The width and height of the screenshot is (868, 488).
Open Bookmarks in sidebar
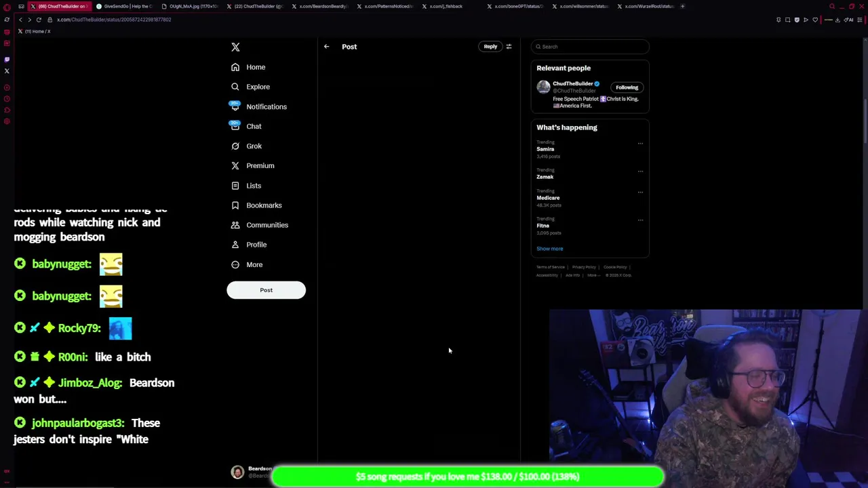click(256, 205)
